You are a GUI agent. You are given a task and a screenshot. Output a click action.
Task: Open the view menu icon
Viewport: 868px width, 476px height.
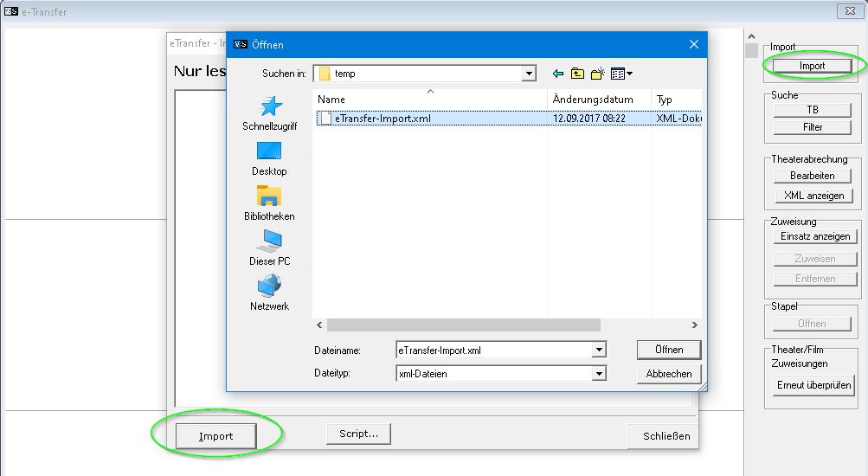[x=621, y=74]
